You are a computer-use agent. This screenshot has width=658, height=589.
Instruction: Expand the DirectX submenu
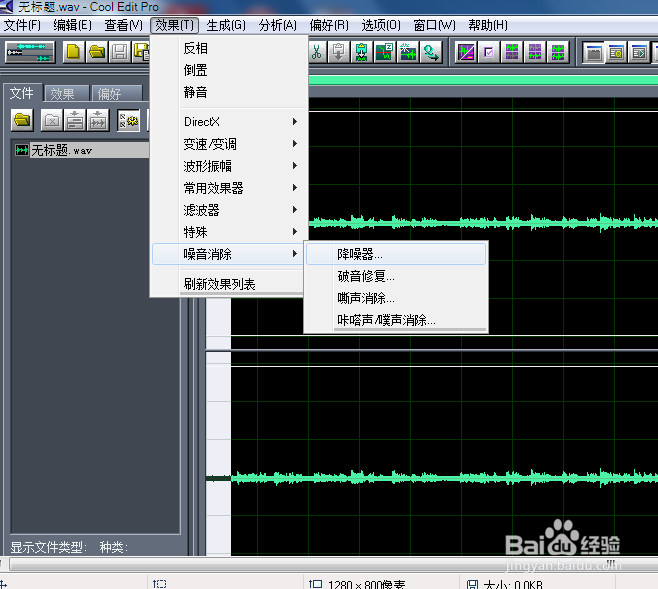tap(229, 122)
